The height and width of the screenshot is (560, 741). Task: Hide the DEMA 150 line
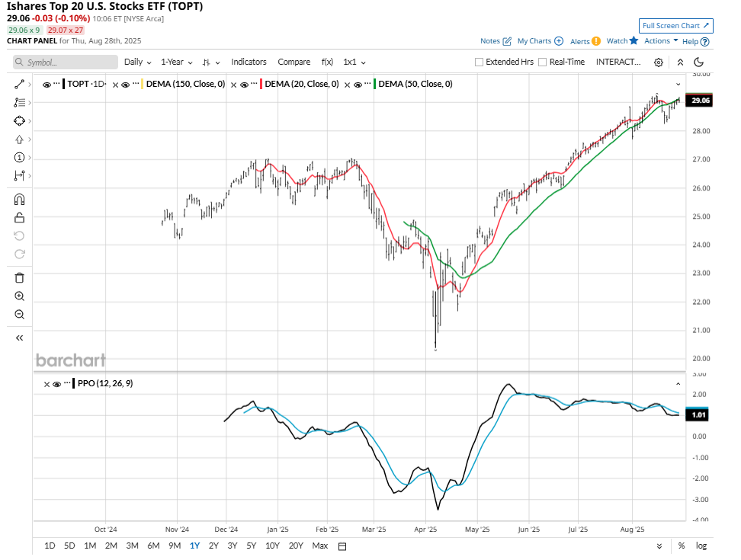pyautogui.click(x=125, y=85)
